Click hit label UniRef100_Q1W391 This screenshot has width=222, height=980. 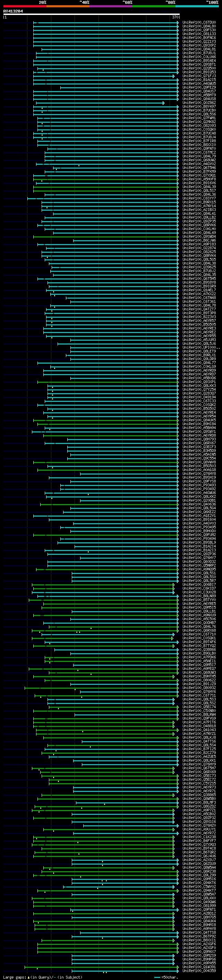pyautogui.click(x=199, y=967)
